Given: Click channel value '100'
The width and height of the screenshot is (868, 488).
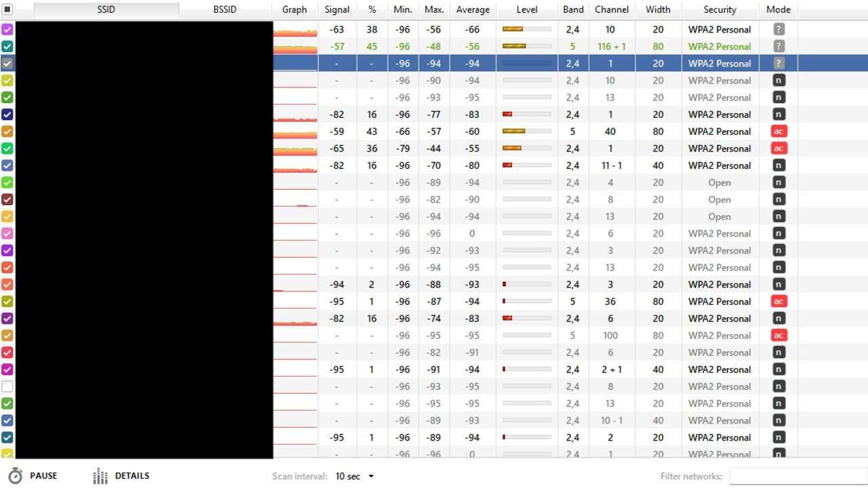Looking at the screenshot, I should 610,335.
